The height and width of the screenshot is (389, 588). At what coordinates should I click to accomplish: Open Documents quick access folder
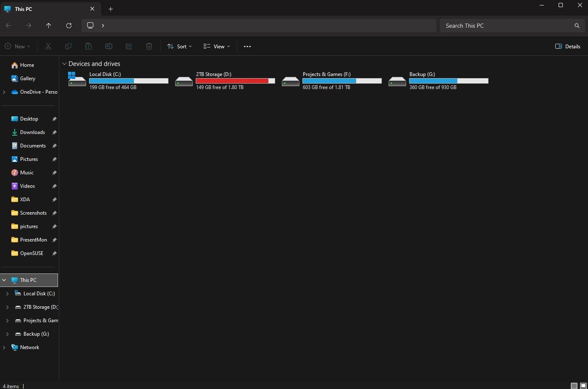(x=29, y=146)
